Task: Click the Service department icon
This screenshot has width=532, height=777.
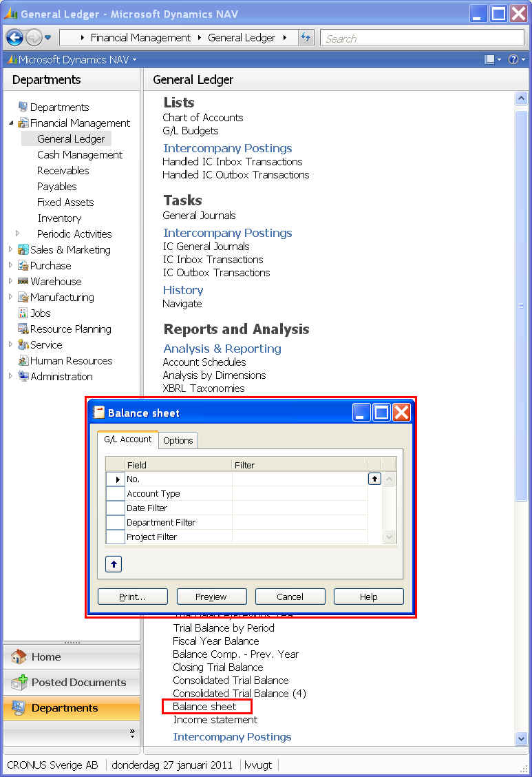Action: click(23, 345)
